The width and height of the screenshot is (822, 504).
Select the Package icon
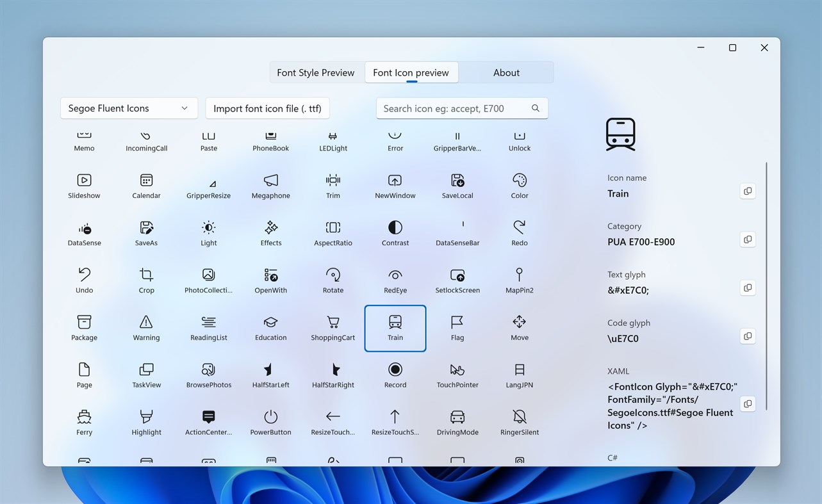point(84,329)
